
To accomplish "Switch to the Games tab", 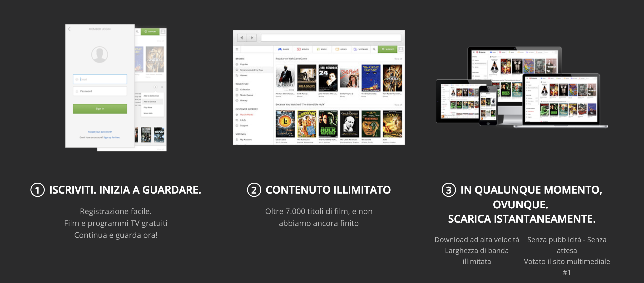I will pyautogui.click(x=283, y=49).
